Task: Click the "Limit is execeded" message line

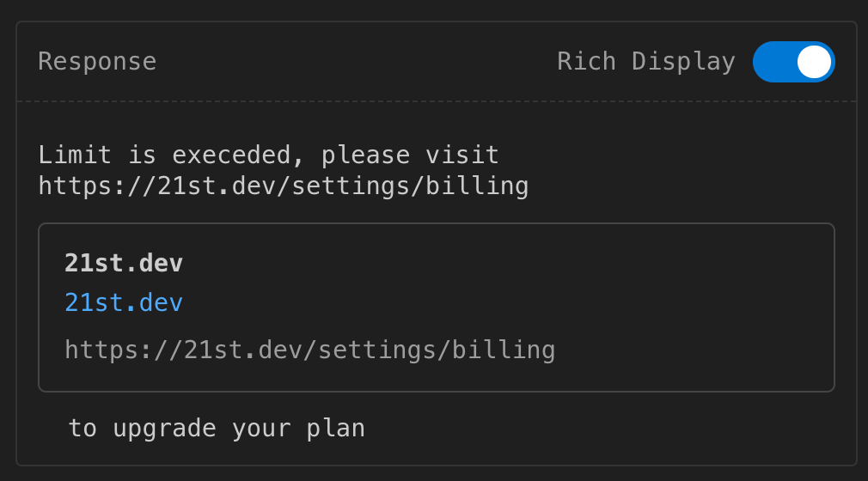Action: 268,155
